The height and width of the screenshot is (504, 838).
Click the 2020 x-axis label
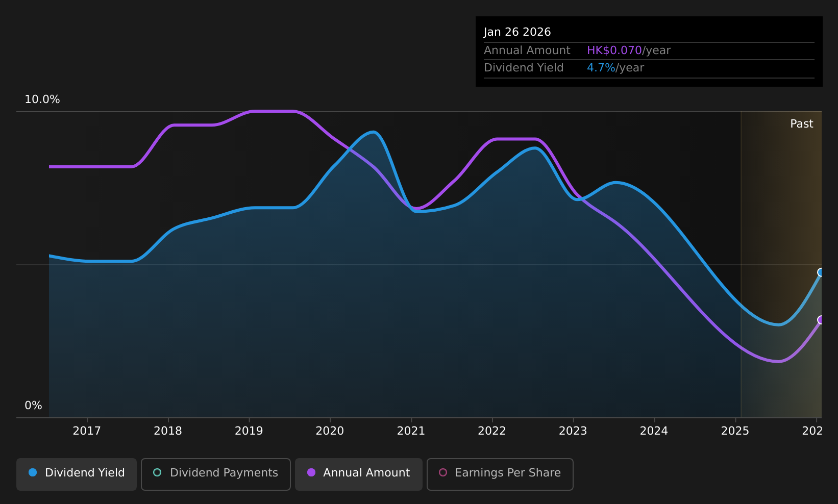(330, 431)
